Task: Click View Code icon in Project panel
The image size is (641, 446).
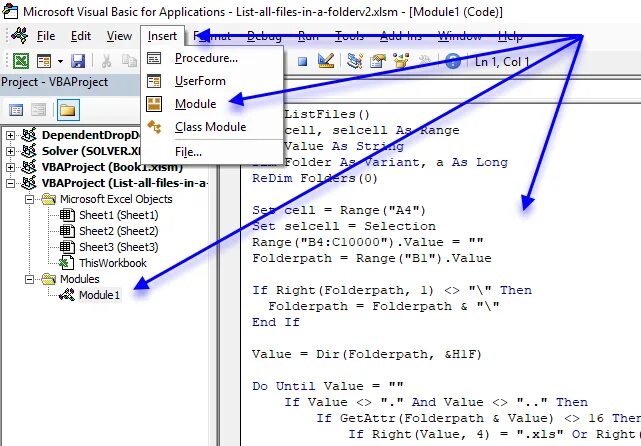Action: tap(16, 110)
